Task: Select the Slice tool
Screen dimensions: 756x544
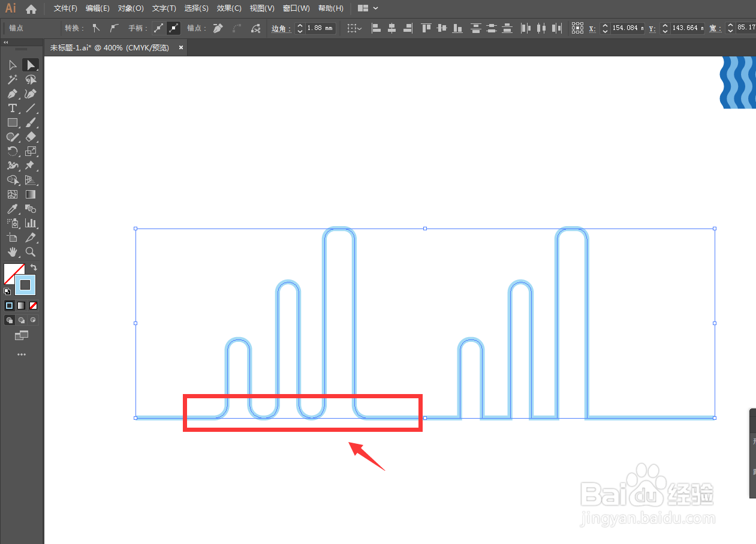Action: click(x=31, y=238)
